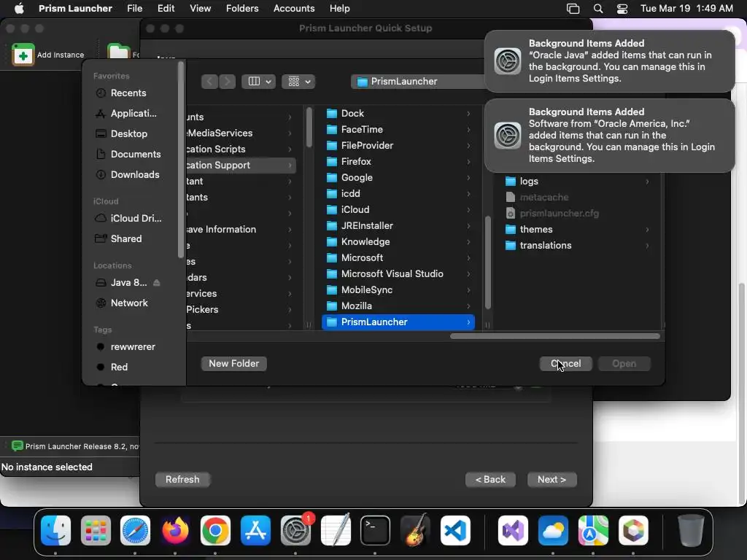Expand the logs folder chevron
747x560 pixels.
point(647,182)
